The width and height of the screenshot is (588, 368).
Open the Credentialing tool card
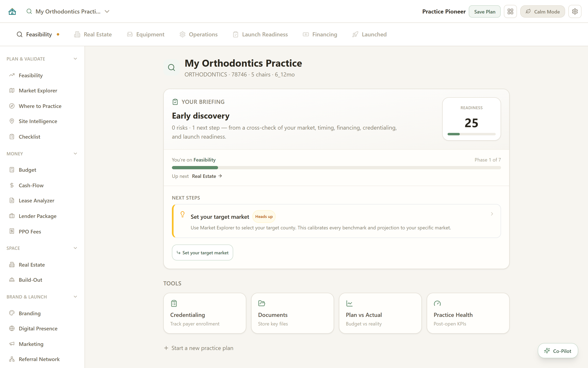pyautogui.click(x=205, y=313)
